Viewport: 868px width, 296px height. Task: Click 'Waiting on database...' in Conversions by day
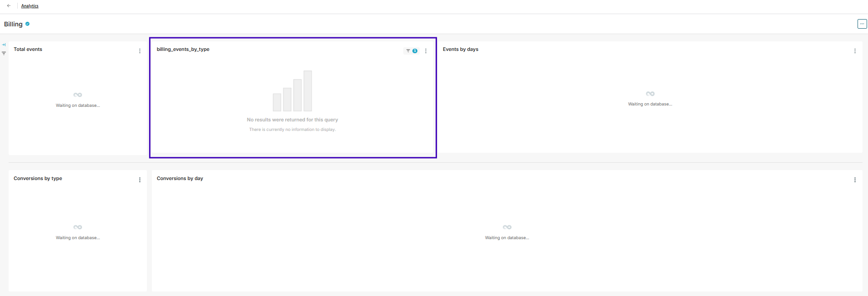(x=507, y=238)
